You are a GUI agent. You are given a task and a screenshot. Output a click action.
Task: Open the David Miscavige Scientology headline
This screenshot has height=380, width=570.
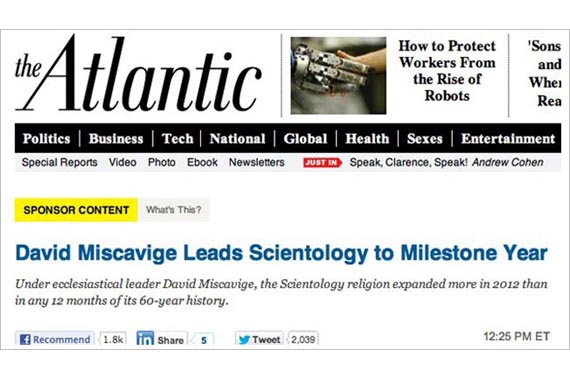click(x=281, y=253)
